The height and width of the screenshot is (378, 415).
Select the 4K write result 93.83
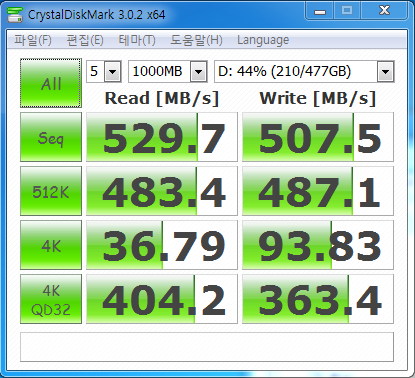pos(318,245)
